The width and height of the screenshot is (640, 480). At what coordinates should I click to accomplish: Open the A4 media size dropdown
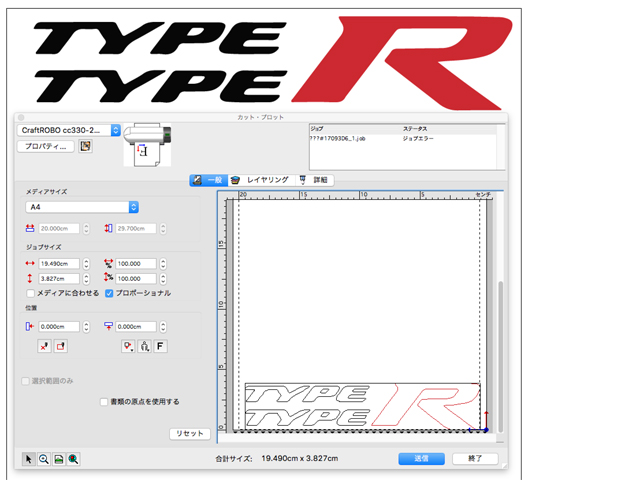point(82,207)
